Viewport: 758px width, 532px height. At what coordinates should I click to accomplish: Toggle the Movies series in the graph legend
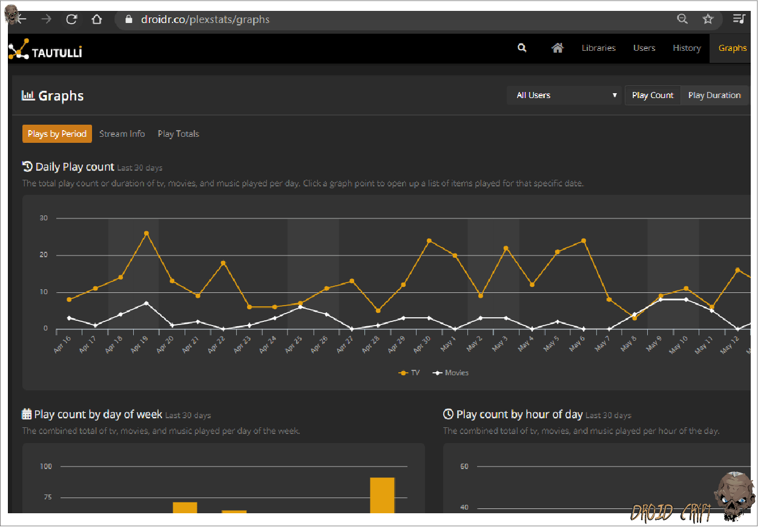(450, 372)
